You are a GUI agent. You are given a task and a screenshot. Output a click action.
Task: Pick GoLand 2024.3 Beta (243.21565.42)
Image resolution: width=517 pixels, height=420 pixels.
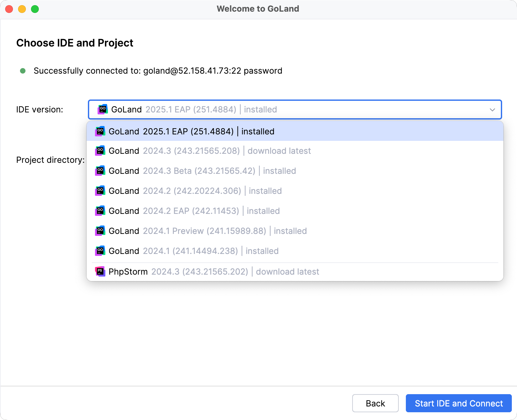pyautogui.click(x=202, y=171)
